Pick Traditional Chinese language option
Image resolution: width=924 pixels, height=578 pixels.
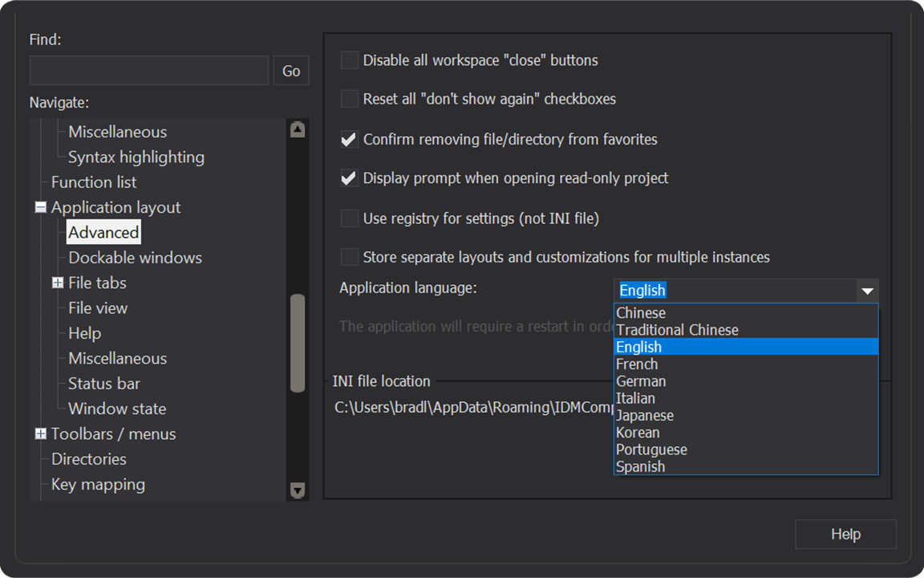click(677, 330)
